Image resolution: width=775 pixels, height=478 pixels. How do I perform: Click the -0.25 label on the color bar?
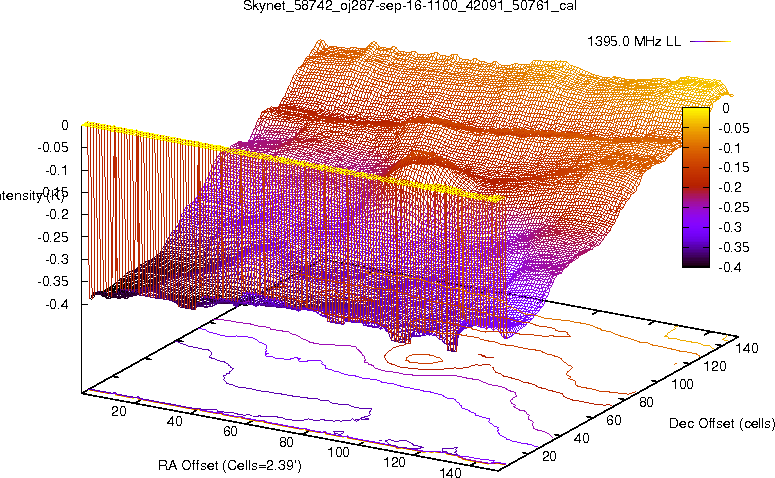(733, 207)
